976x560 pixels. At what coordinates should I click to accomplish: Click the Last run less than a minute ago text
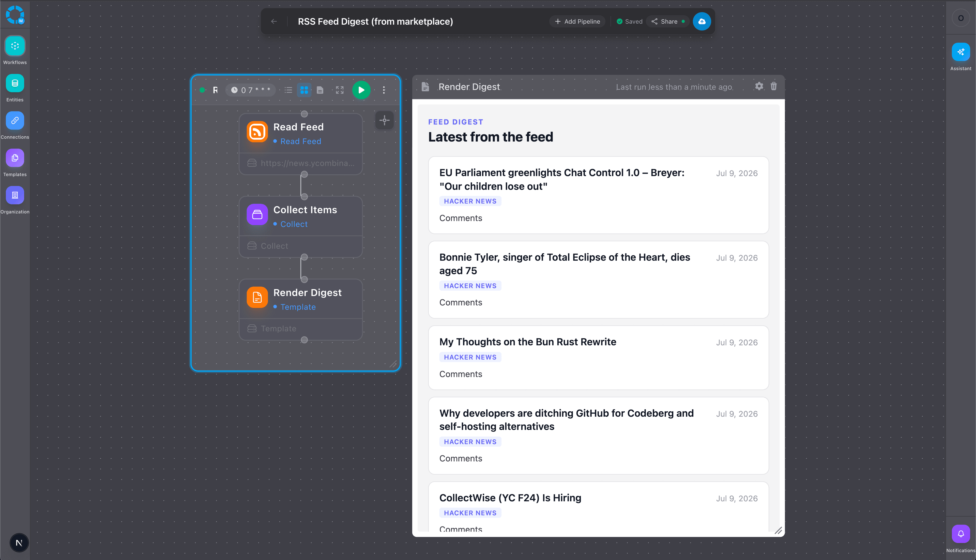[x=674, y=87]
